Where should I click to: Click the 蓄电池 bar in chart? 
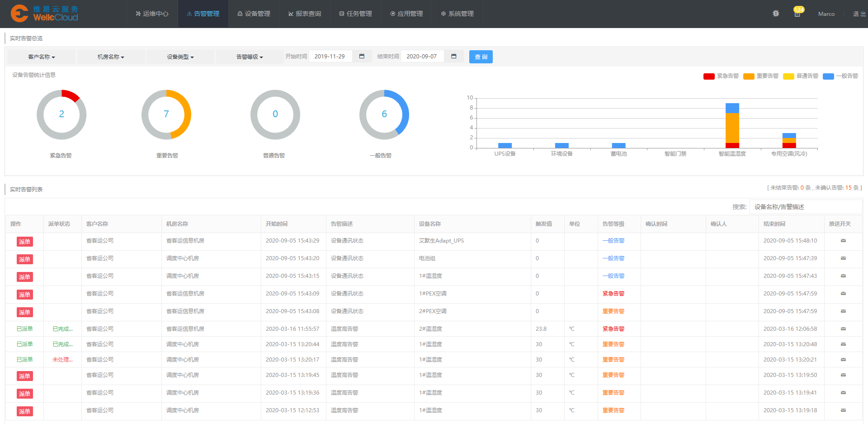click(x=619, y=145)
